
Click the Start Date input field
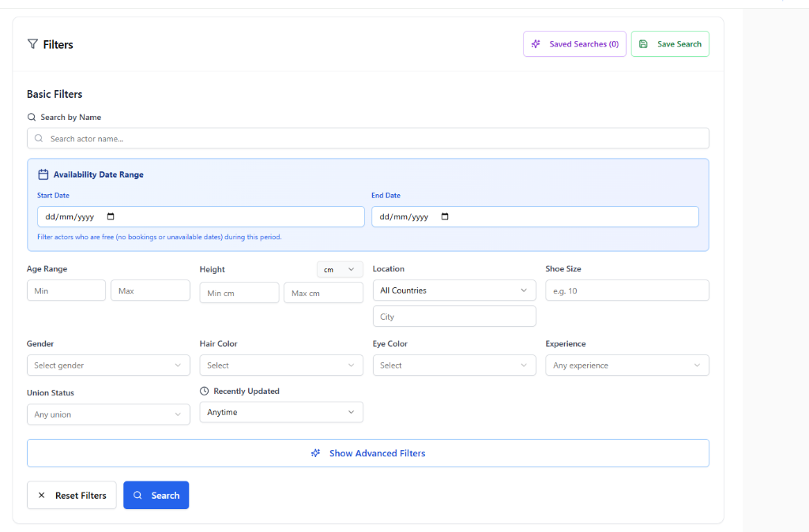point(201,216)
